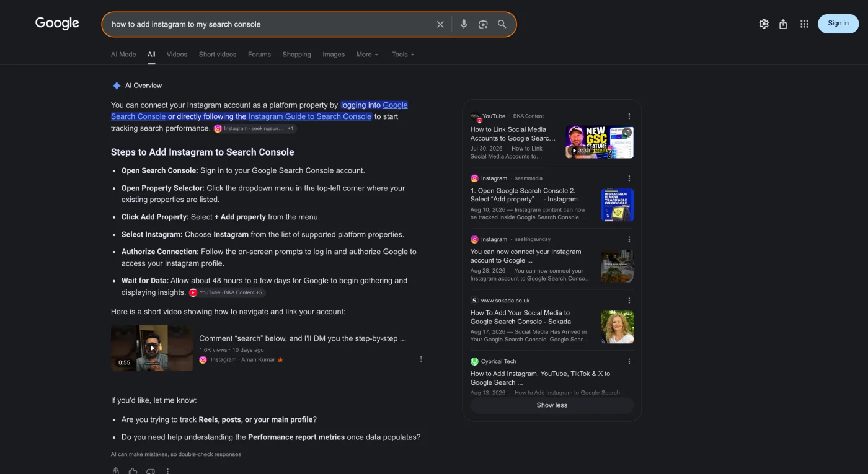Open '1. Open Google Search Console 2.' result
This screenshot has width=868, height=474.
coord(524,195)
